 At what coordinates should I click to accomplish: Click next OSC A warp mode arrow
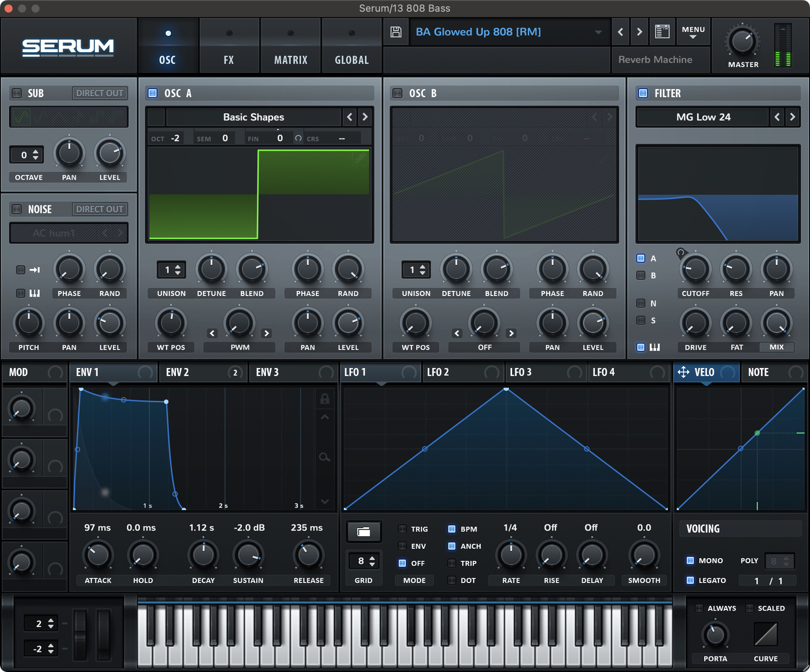click(266, 333)
